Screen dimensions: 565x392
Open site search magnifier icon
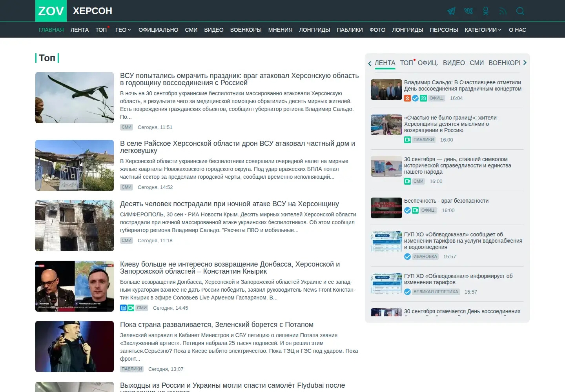(520, 11)
